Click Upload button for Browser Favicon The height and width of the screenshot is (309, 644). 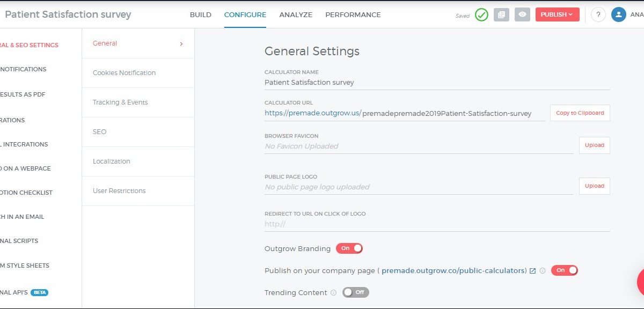tap(594, 145)
